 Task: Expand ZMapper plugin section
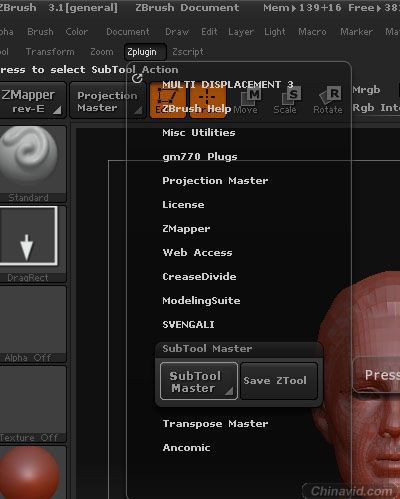[x=186, y=229]
